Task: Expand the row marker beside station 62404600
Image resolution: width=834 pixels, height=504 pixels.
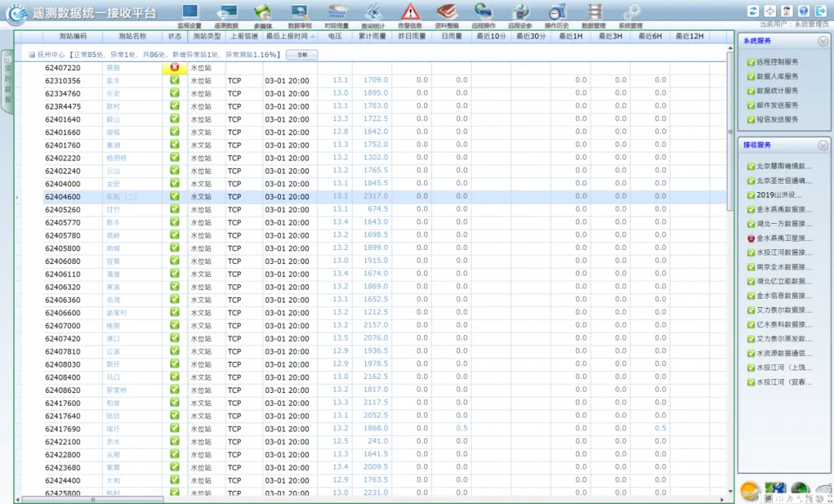Action: click(17, 197)
